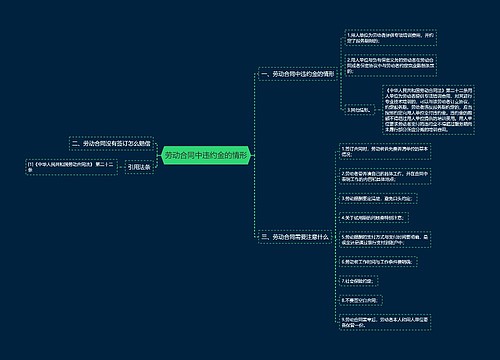Screen dimensions: 500x360
Task: Select the green central node 劳动合同中违约金的情形
Action: (206, 155)
